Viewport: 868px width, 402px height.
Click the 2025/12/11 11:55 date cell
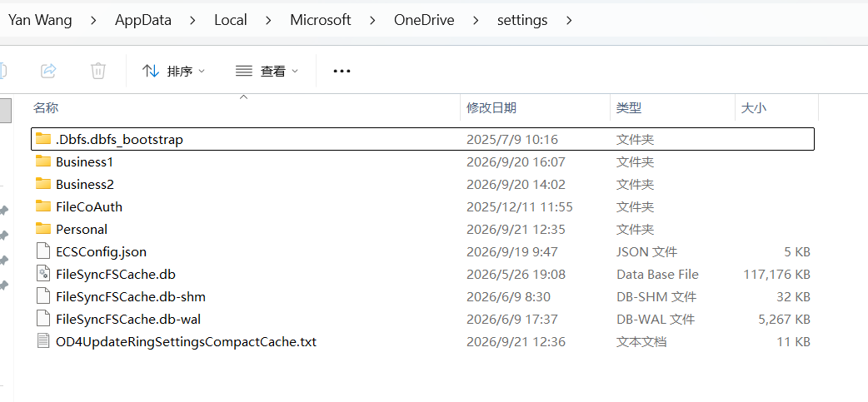point(520,206)
